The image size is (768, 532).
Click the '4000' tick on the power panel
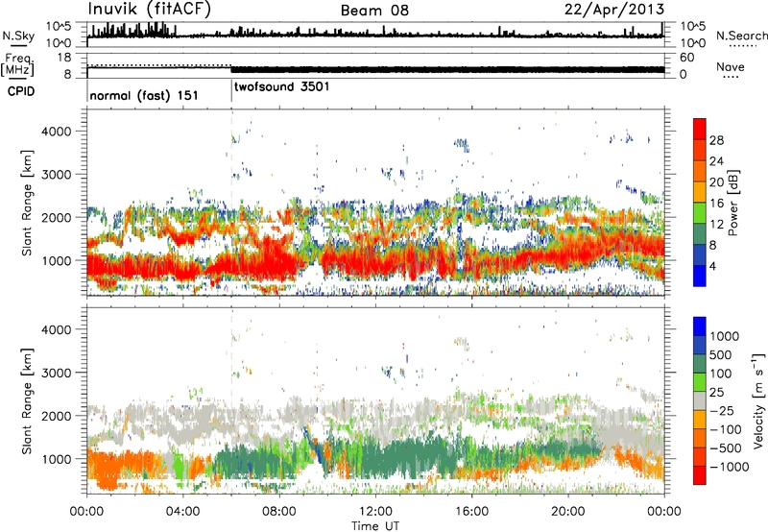[x=57, y=132]
